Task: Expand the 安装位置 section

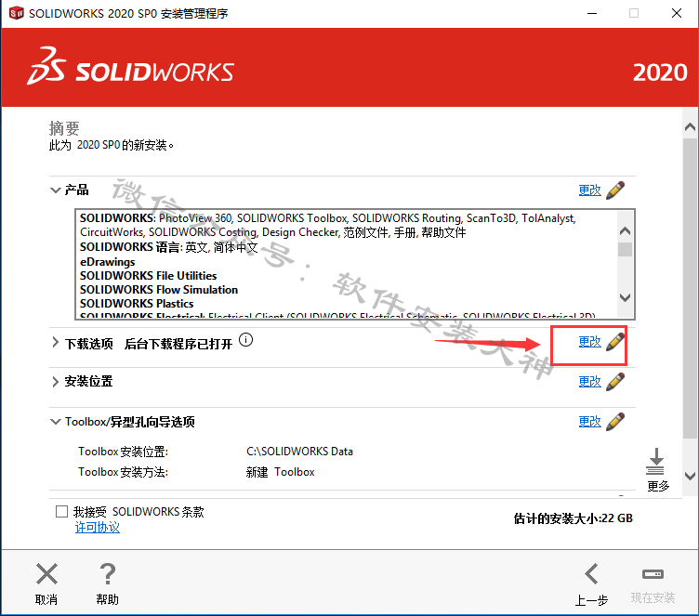Action: click(x=55, y=382)
